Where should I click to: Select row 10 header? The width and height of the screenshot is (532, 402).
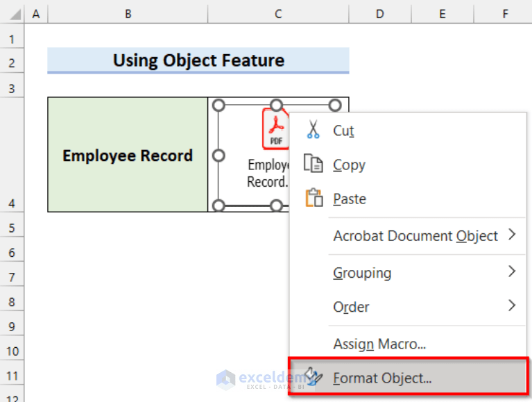(12, 349)
